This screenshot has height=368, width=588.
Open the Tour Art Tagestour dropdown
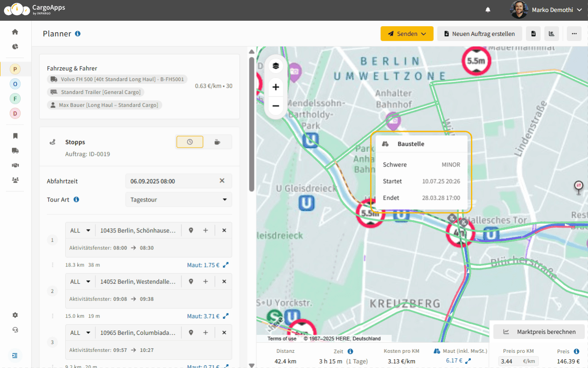pyautogui.click(x=178, y=200)
